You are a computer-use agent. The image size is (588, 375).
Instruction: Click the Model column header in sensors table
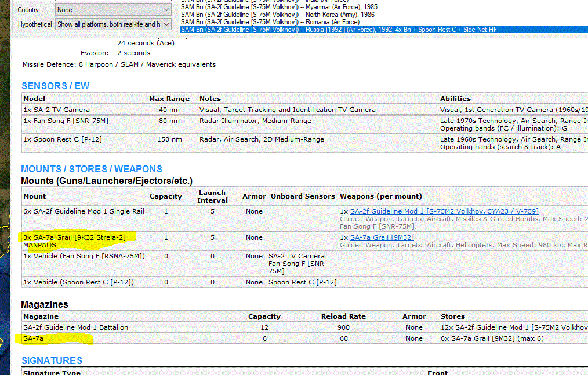click(x=34, y=99)
